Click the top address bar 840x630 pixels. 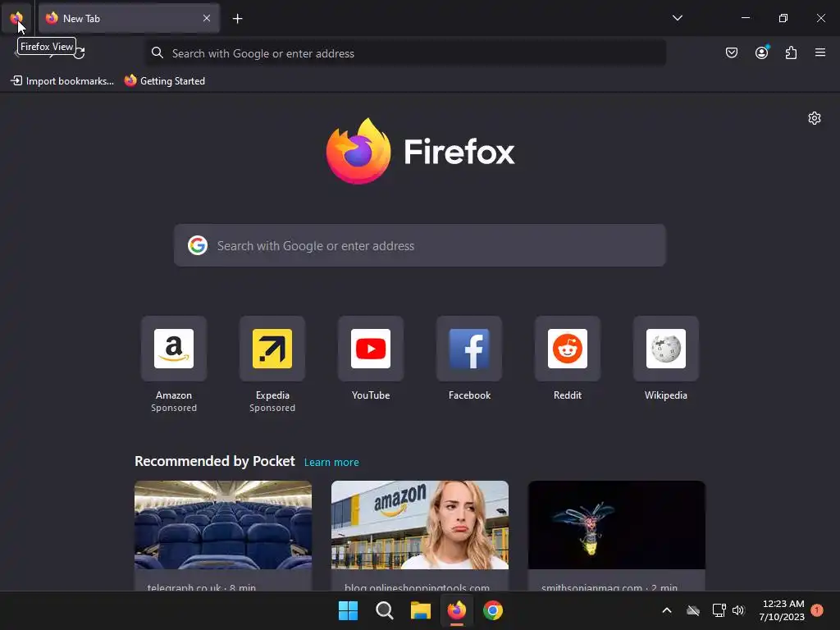click(x=405, y=53)
